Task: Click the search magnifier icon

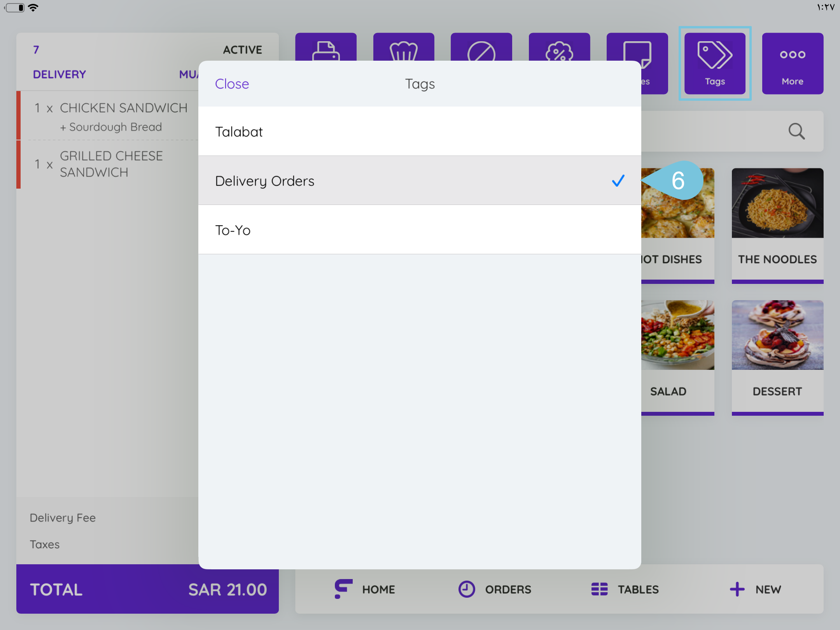Action: (796, 131)
